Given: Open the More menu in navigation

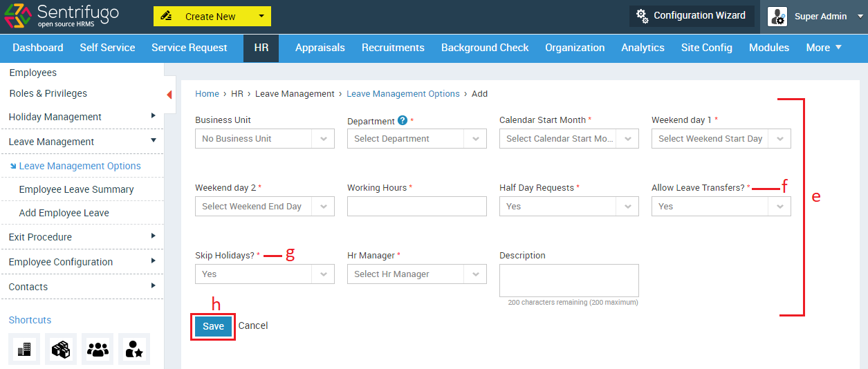Looking at the screenshot, I should [824, 48].
